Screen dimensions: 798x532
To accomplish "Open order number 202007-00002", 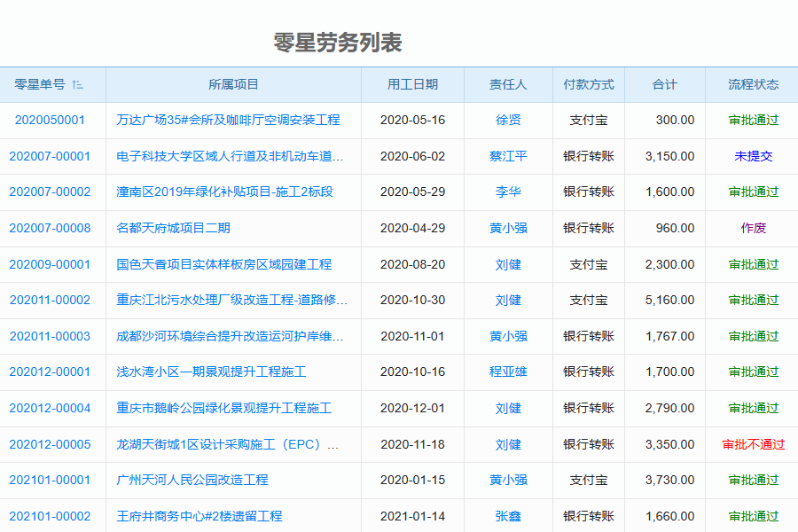I will (50, 192).
